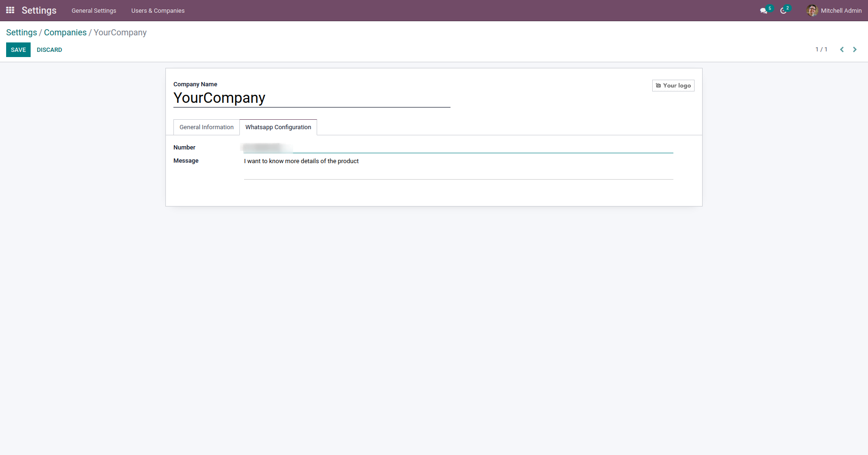
Task: Open Mitchell Admin user menu
Action: [834, 10]
